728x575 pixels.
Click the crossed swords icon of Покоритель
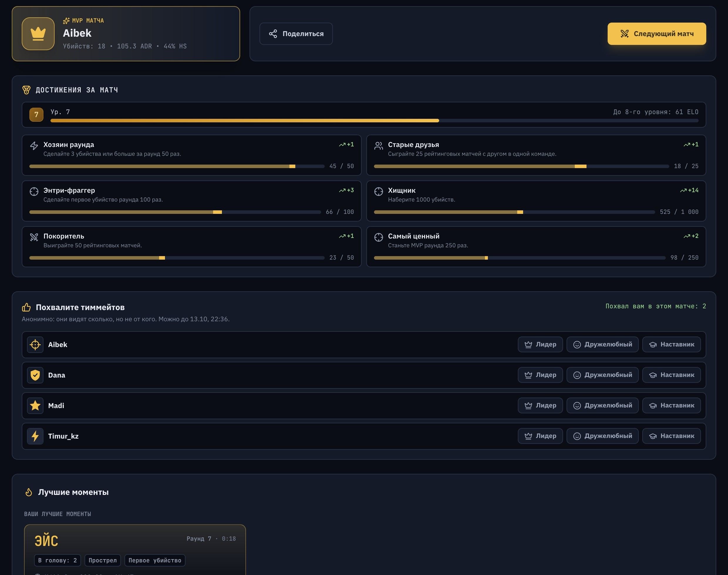[x=34, y=237]
